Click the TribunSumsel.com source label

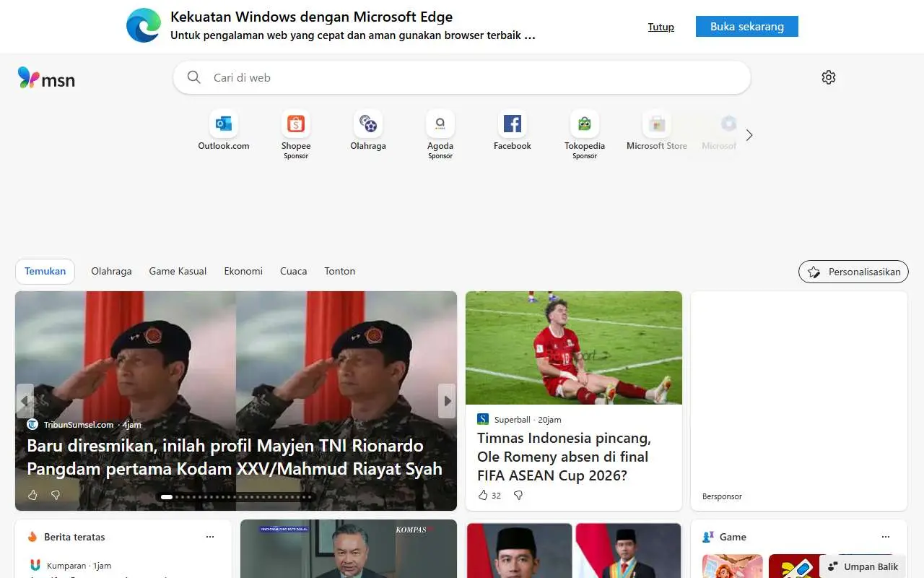click(x=79, y=425)
